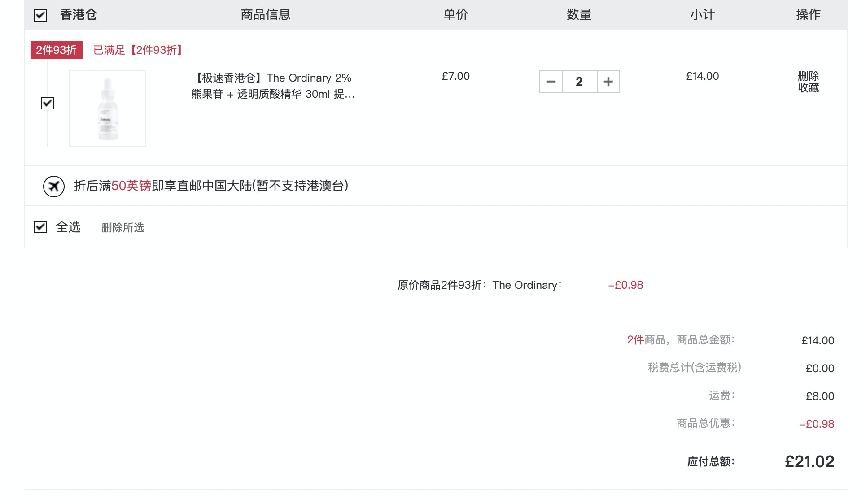Viewport: 857px width, 504px height.
Task: Click the 运费 shipping label
Action: pyautogui.click(x=722, y=395)
